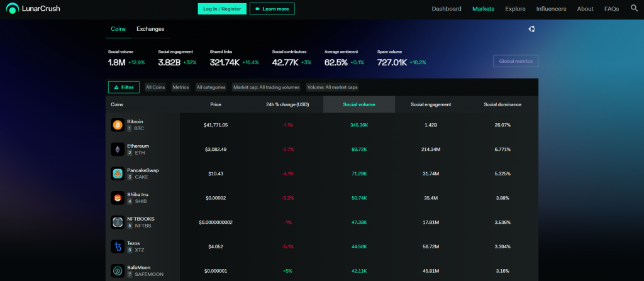Click the Shiba Inu coin icon

pos(118,198)
